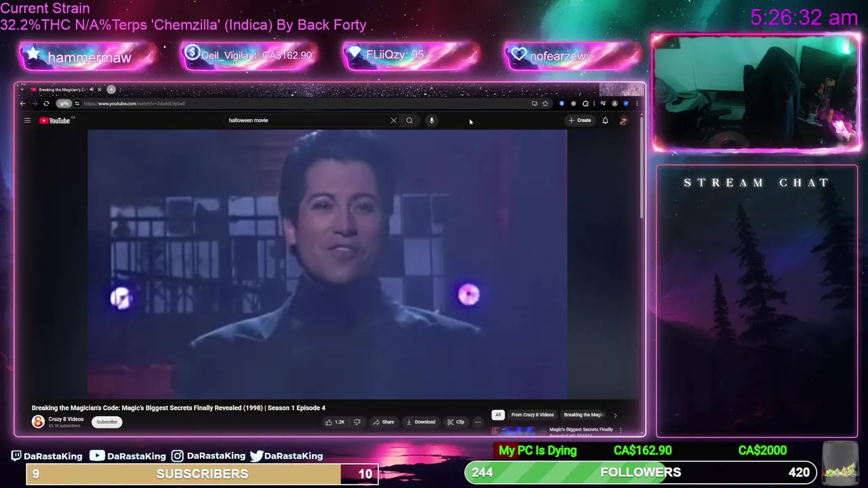Select the Breaking the Magic chip
Screen dimensions: 868x488
coord(584,415)
